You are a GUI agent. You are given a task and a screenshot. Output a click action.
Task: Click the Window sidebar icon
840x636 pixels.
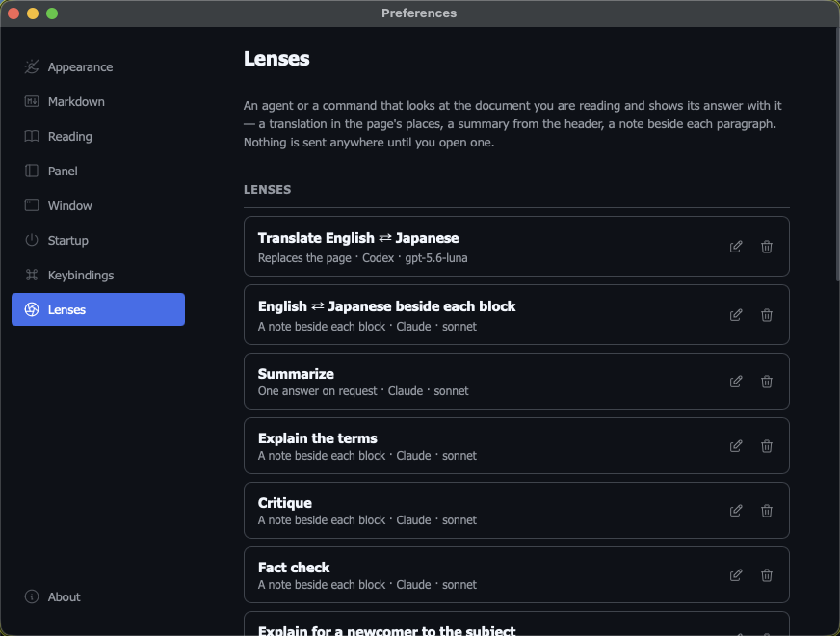click(x=32, y=206)
